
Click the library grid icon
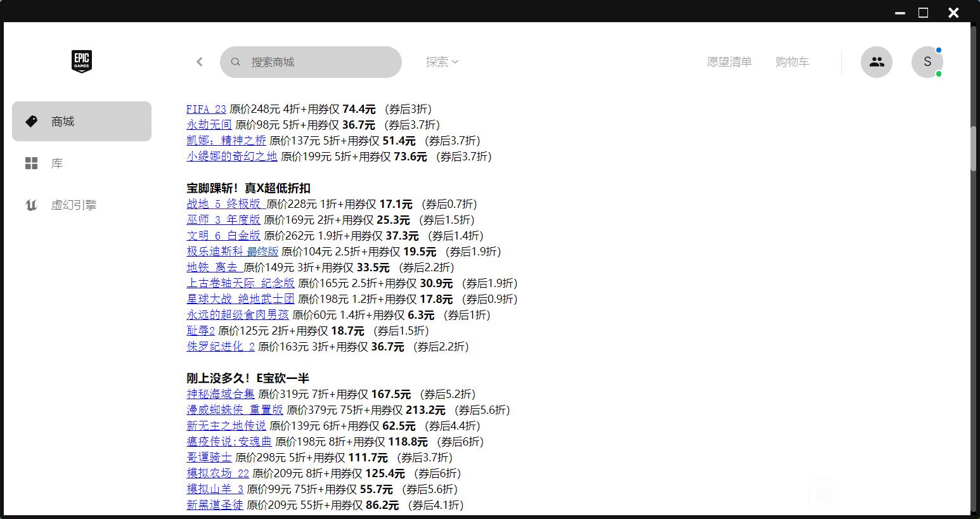pyautogui.click(x=31, y=163)
